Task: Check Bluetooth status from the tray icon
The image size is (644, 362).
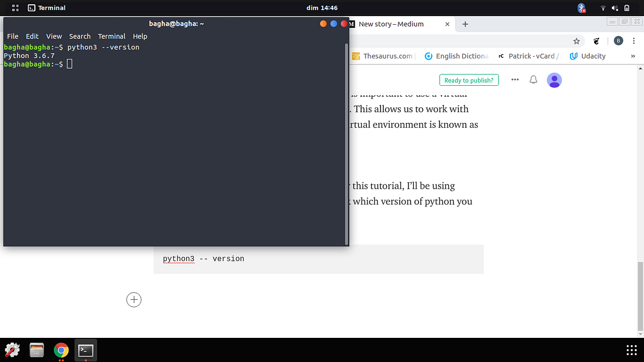Action: click(581, 8)
